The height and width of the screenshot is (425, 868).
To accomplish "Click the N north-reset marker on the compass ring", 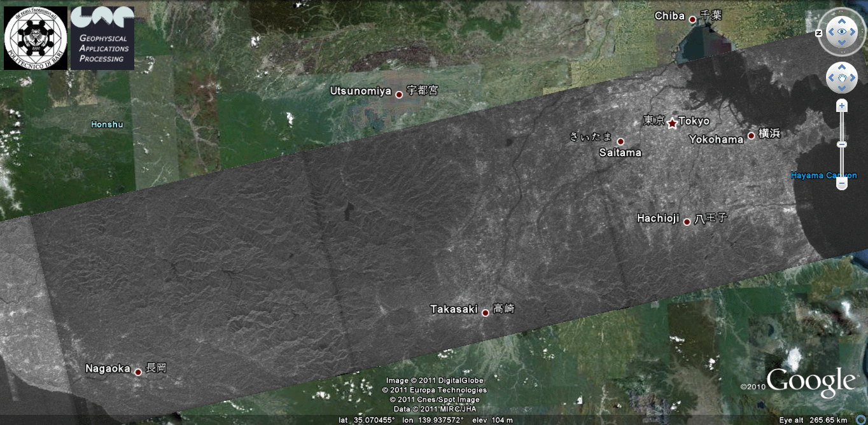I will pyautogui.click(x=819, y=32).
